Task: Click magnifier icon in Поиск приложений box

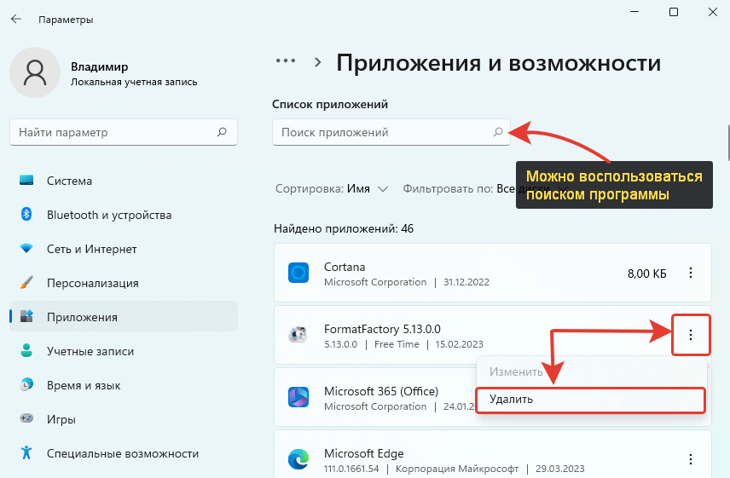Action: point(498,132)
